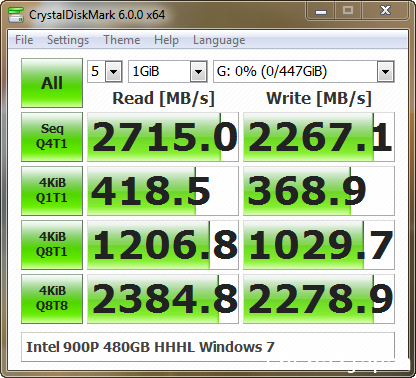The width and height of the screenshot is (416, 378).
Task: Open the Language menu
Action: tap(219, 40)
